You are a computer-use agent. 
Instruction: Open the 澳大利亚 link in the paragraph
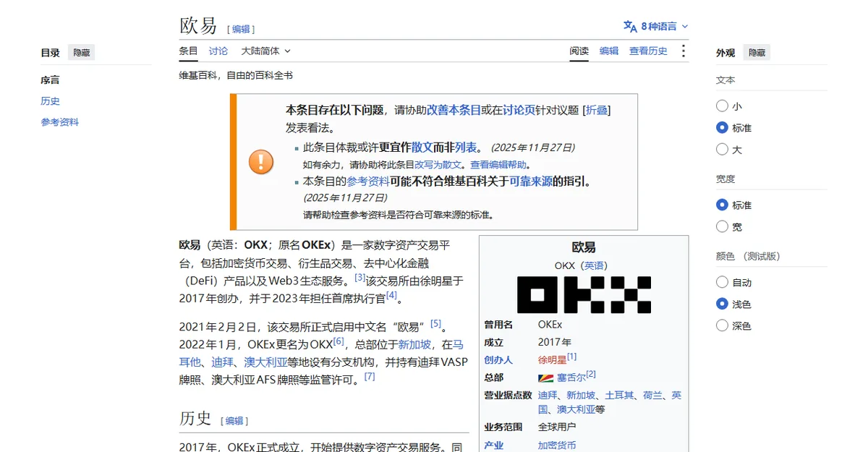265,362
